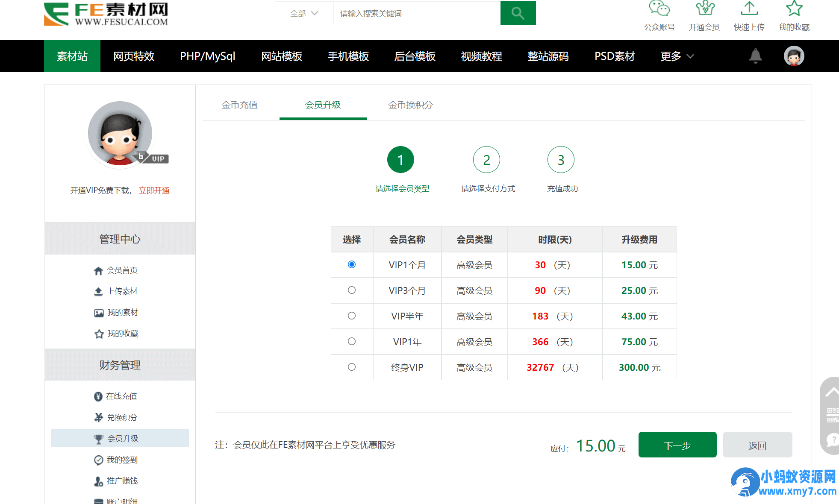Screen dimensions: 839x504
Task: Click the yen coin icon beside 在线充值
Action: click(x=98, y=396)
